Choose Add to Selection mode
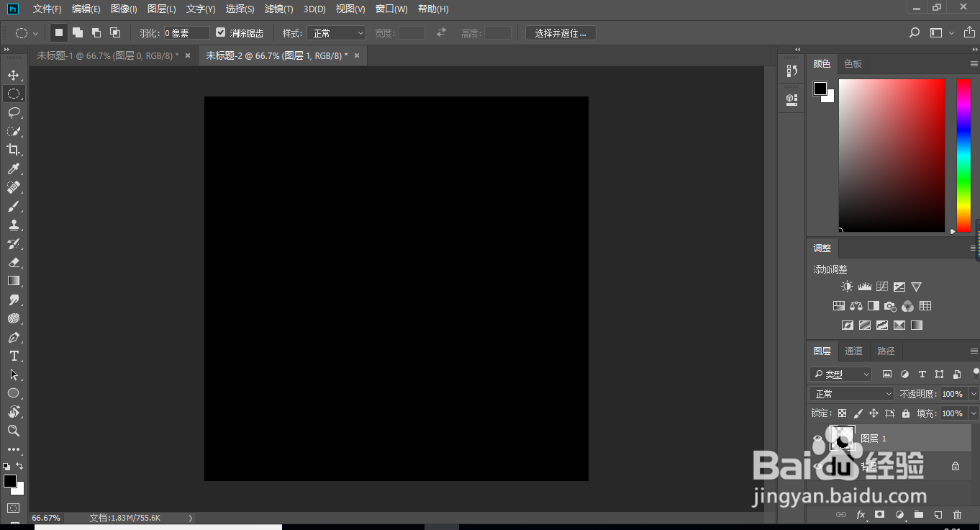980x530 pixels. pyautogui.click(x=78, y=32)
